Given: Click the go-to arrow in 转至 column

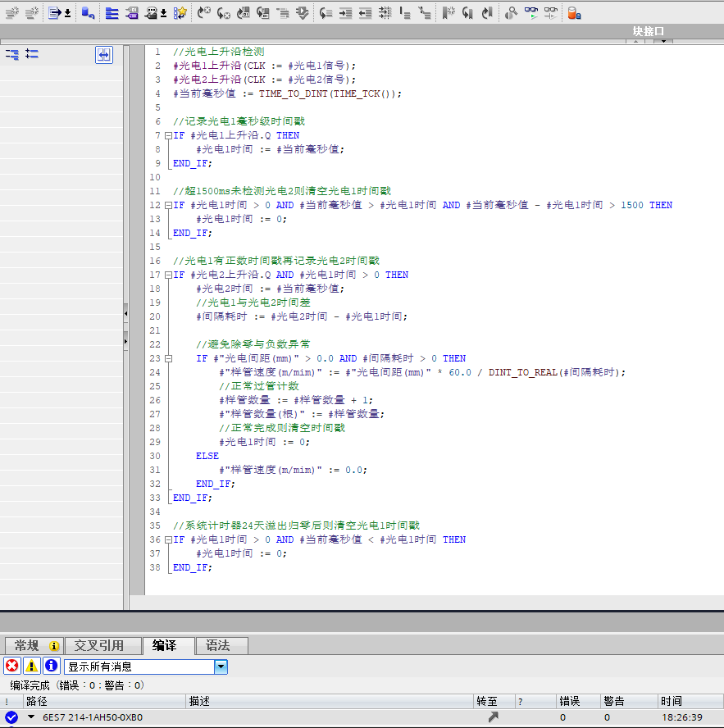Looking at the screenshot, I should (494, 717).
